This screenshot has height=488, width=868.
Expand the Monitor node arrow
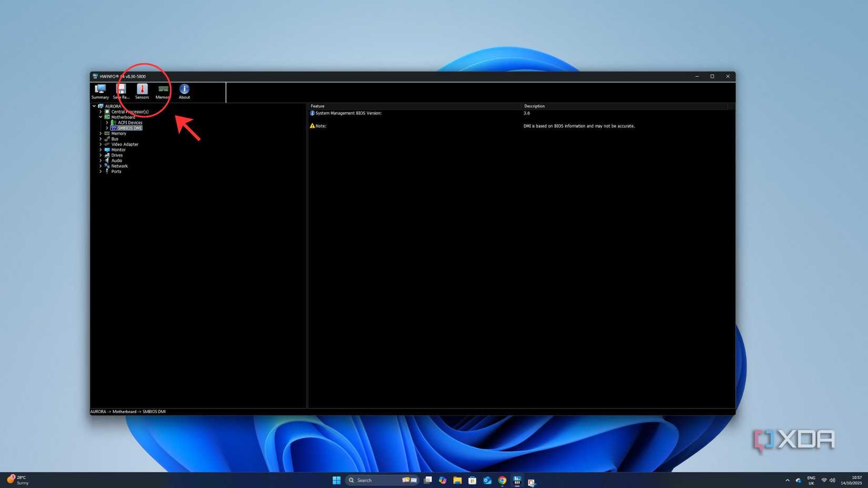coord(100,150)
